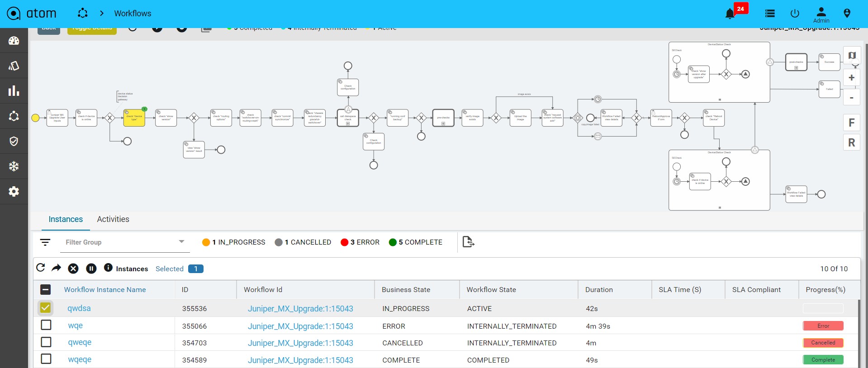Image resolution: width=868 pixels, height=368 pixels.
Task: Filter by 3 ERROR status
Action: point(360,242)
